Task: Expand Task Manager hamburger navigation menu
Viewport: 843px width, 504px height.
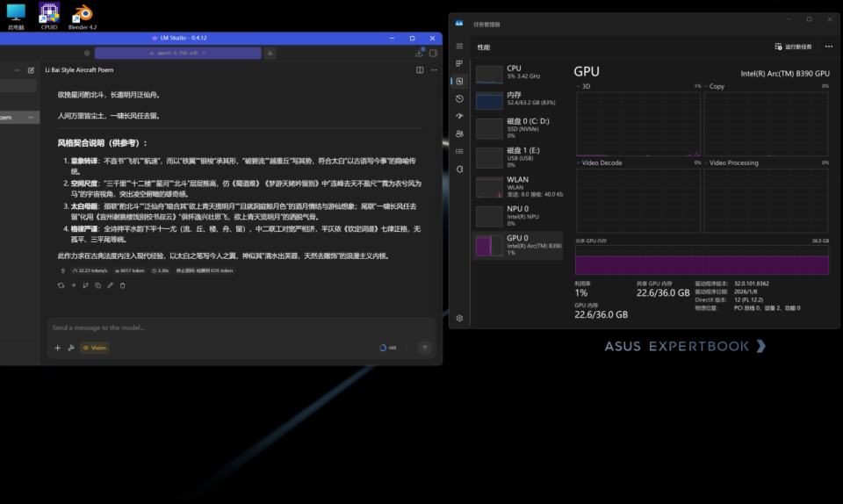Action: click(459, 47)
